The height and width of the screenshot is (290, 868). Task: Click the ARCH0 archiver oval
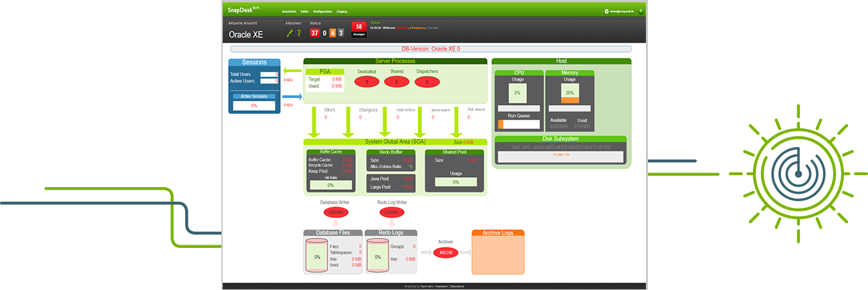[x=445, y=253]
